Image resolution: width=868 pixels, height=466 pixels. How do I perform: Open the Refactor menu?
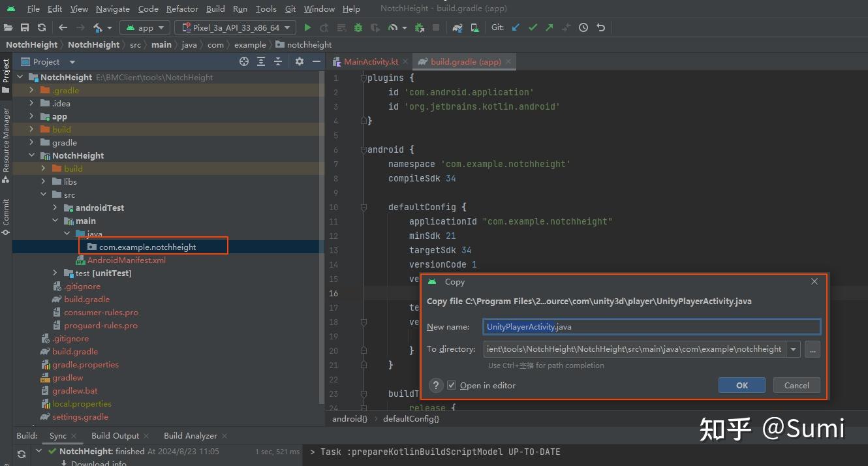[x=182, y=9]
